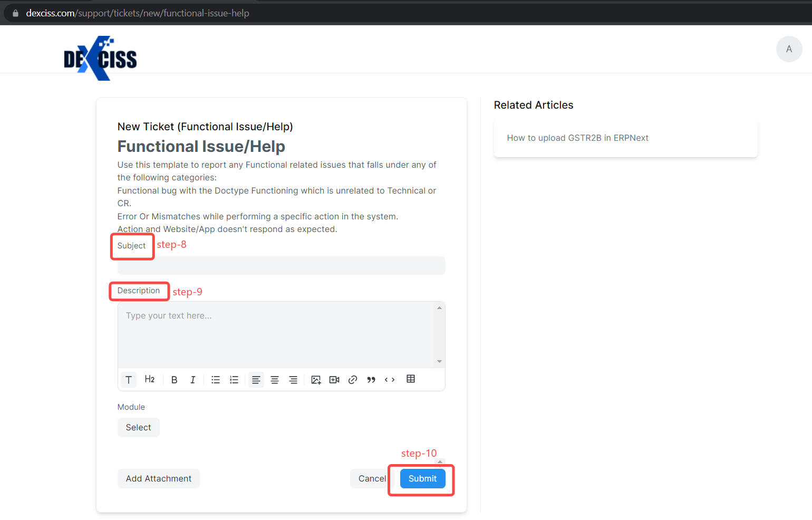Click inside the Subject input field
Screen dimensions: 812x520
281,265
